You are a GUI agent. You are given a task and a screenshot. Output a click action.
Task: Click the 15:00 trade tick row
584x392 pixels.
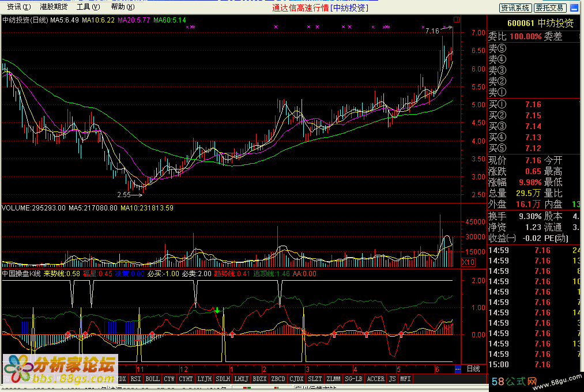[x=534, y=364]
